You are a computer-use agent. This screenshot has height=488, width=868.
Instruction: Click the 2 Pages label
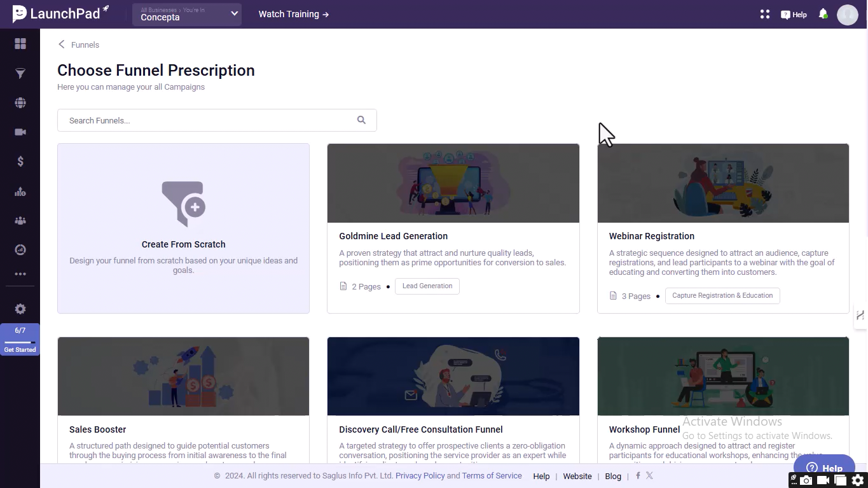tap(366, 287)
